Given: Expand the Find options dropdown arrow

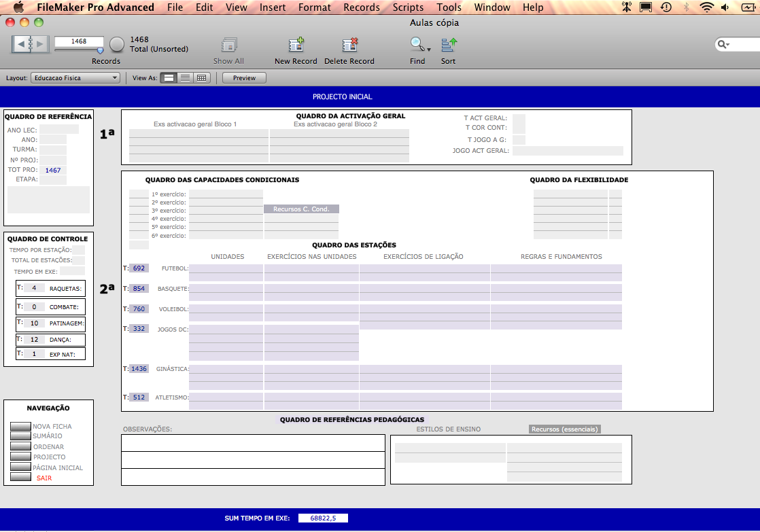Looking at the screenshot, I should [429, 50].
